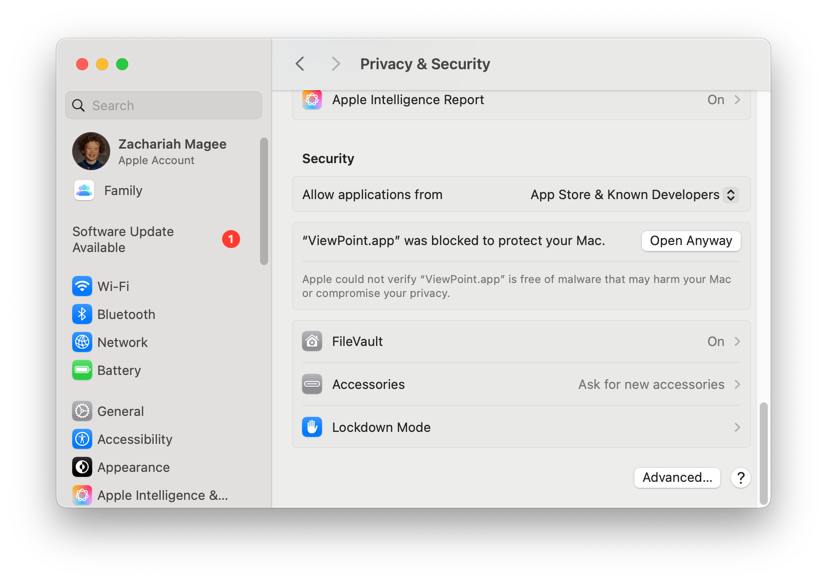
Task: Click the magnifying glass search icon
Action: (x=78, y=106)
